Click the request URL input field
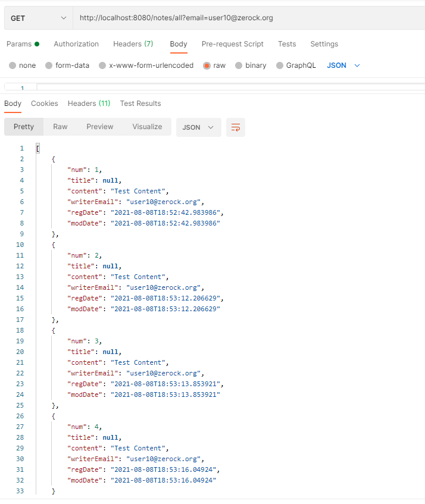Viewport: 425px width, 504px height. 249,18
